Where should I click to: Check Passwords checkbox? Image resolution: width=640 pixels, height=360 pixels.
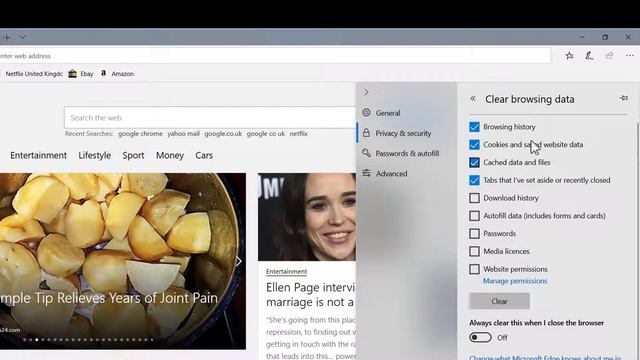click(474, 233)
